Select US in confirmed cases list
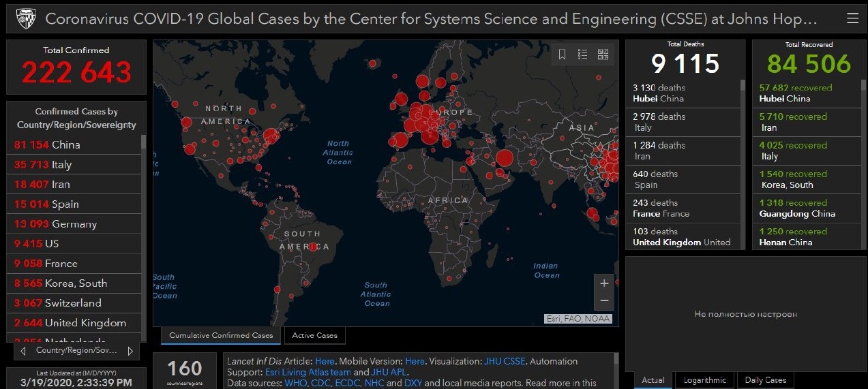This screenshot has width=868, height=389. point(74,243)
